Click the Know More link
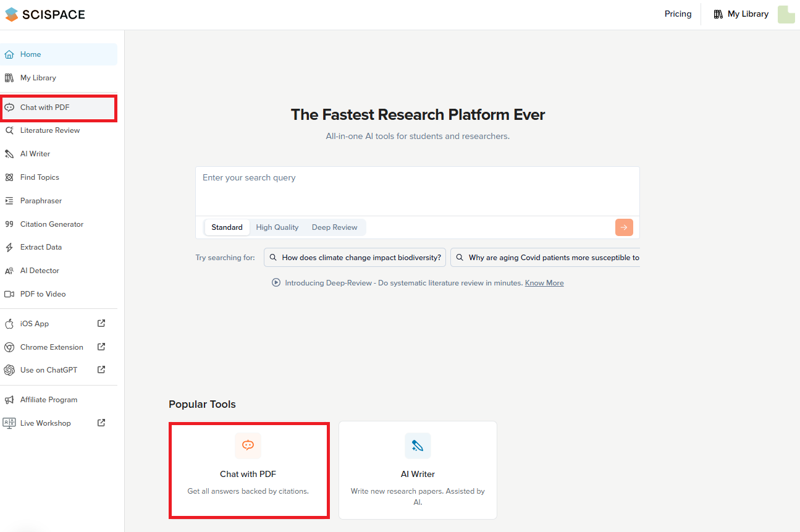This screenshot has height=532, width=800. tap(544, 283)
